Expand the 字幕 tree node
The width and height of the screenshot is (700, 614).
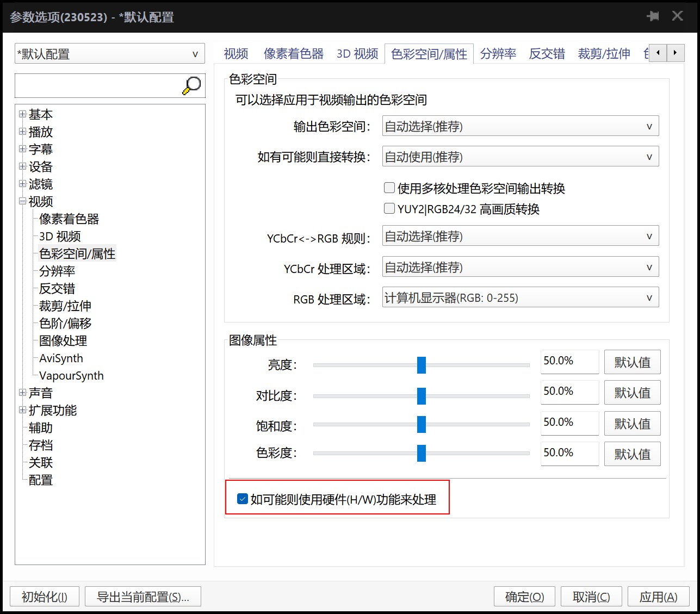pos(22,149)
